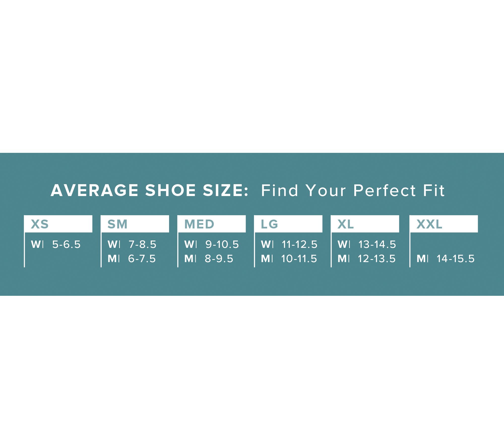The image size is (504, 448).
Task: Click the word AVERAGE in the heading
Action: pyautogui.click(x=94, y=190)
